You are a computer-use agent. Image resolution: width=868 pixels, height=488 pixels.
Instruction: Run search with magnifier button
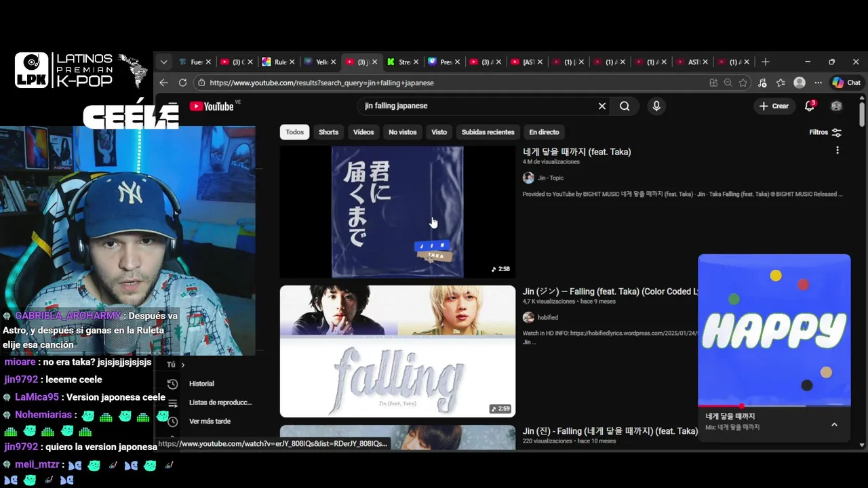(x=625, y=106)
